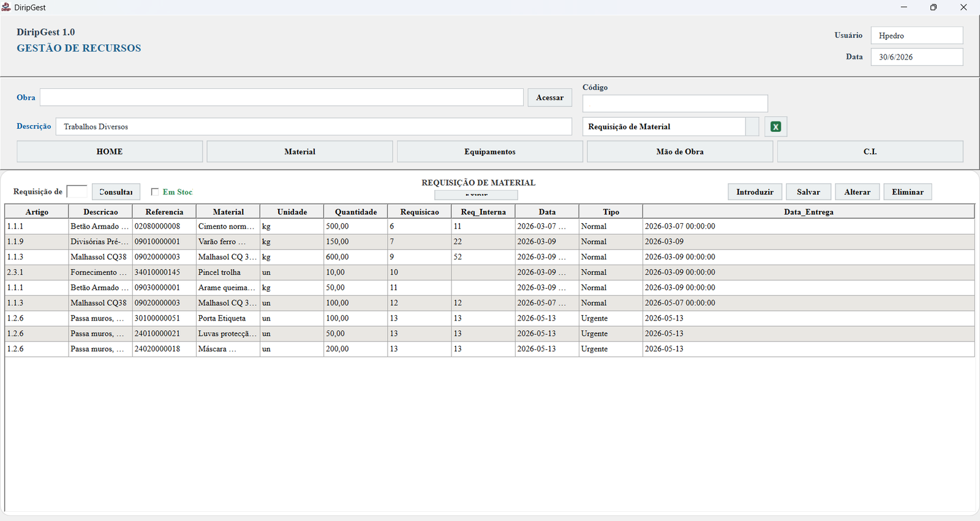The height and width of the screenshot is (521, 980).
Task: Sort by Quantidade column header
Action: tap(356, 211)
